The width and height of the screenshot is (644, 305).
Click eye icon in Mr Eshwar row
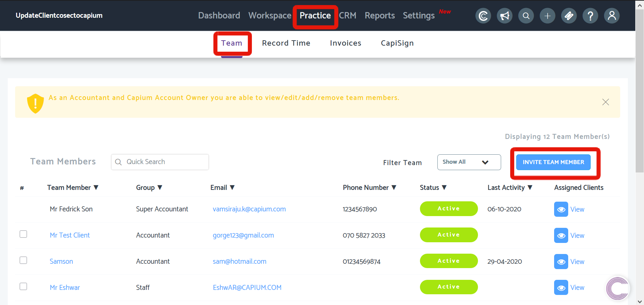(x=561, y=288)
